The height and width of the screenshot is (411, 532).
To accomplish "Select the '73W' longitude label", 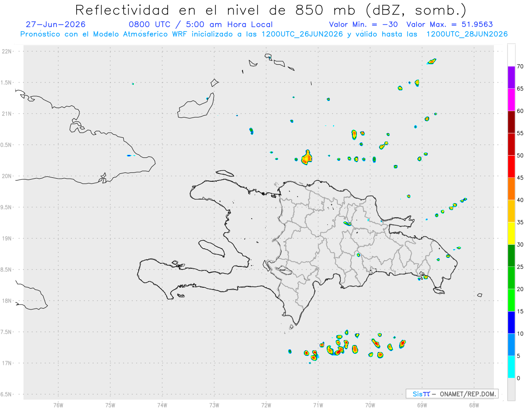I will point(214,405).
